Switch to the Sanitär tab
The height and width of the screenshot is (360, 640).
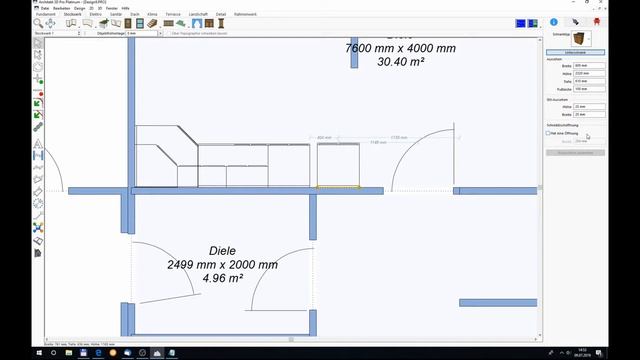pyautogui.click(x=116, y=14)
